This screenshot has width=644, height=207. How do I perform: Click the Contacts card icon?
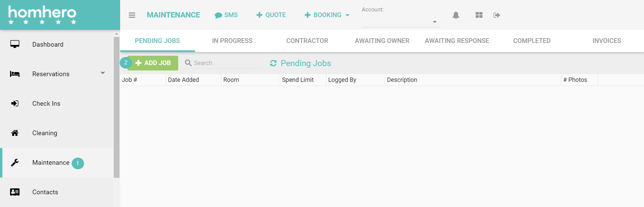click(15, 192)
